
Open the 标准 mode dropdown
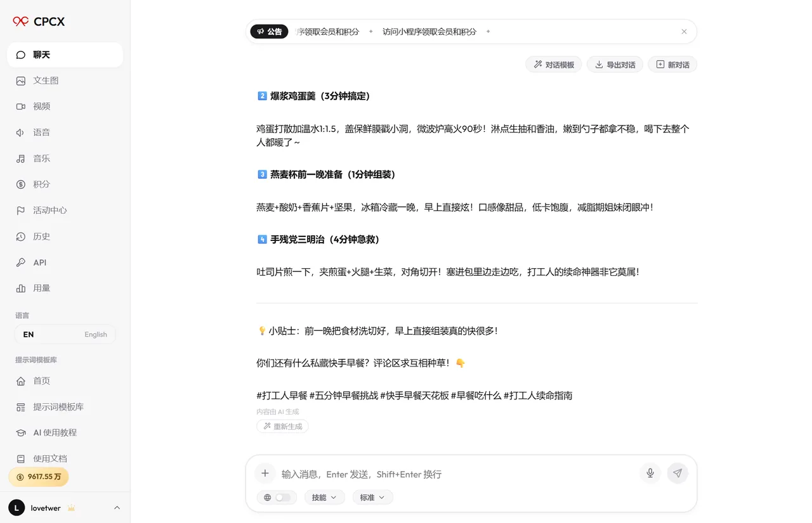(x=373, y=498)
